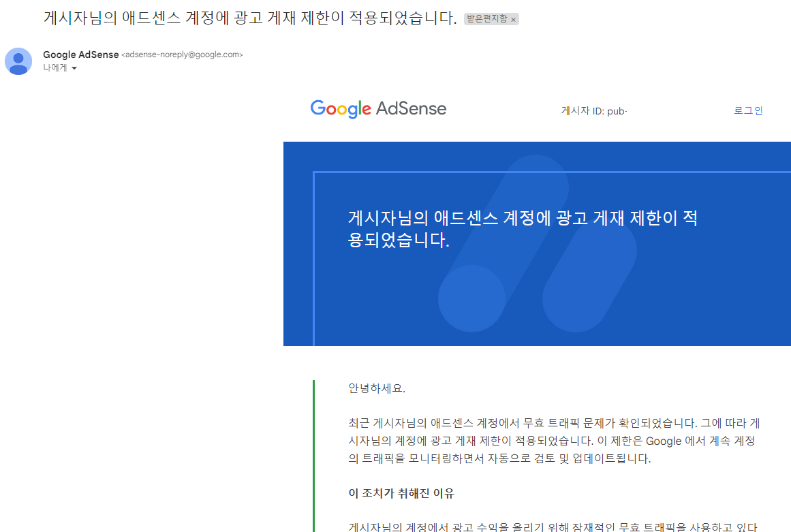Click the Google AdSense logo
The height and width of the screenshot is (532, 791).
tap(378, 108)
